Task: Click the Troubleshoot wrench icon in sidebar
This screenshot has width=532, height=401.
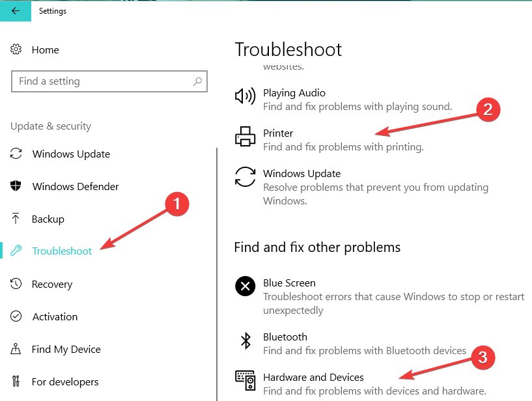Action: [x=16, y=250]
